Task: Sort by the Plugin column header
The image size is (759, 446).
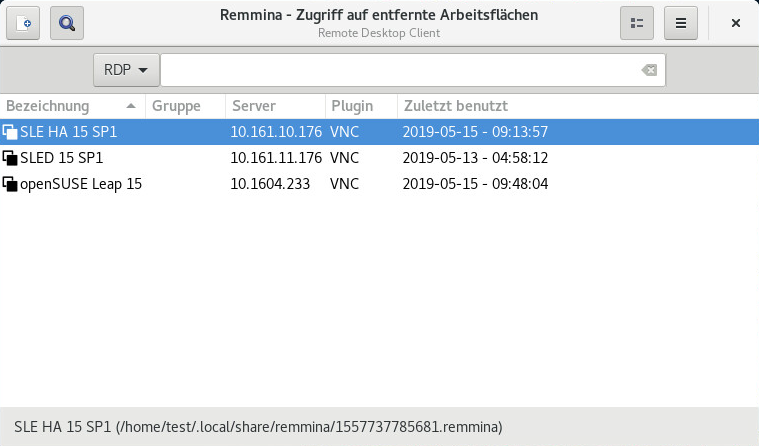Action: [x=351, y=106]
